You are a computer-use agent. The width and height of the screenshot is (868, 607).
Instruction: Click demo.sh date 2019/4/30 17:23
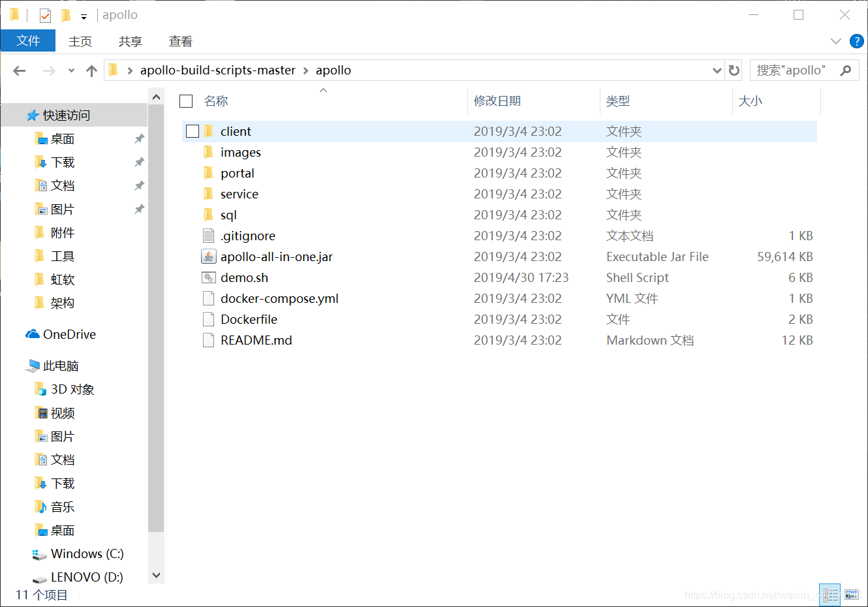521,277
